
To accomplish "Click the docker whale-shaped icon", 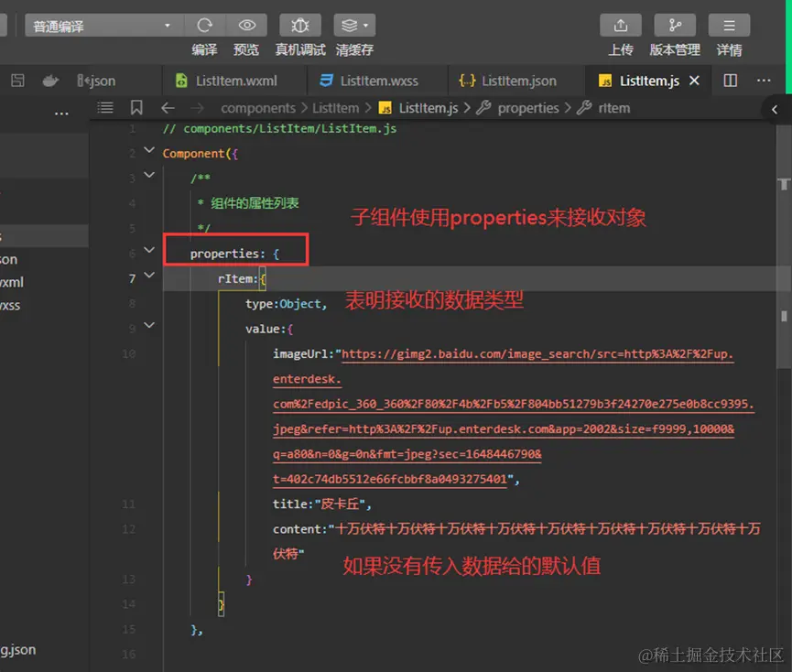I will [50, 81].
